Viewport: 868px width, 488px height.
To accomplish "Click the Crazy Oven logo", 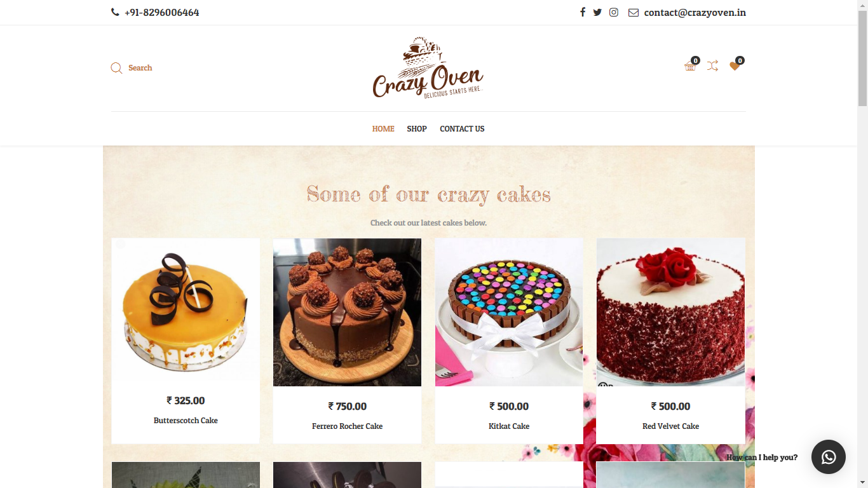I will tap(428, 68).
